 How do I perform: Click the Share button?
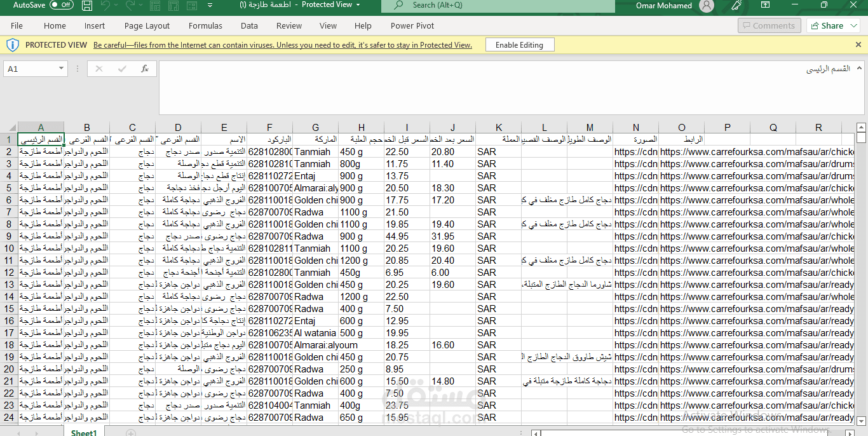point(833,25)
